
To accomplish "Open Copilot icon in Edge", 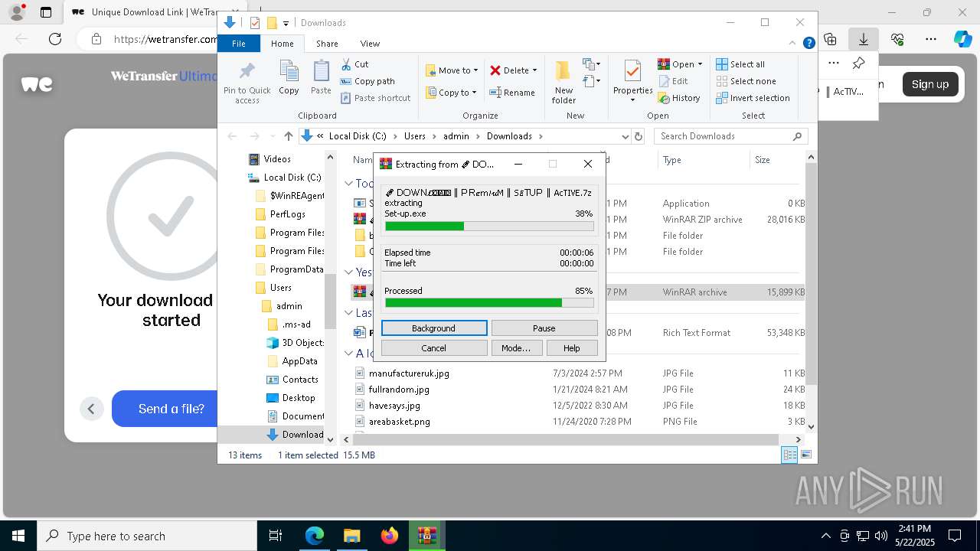I will click(x=962, y=39).
